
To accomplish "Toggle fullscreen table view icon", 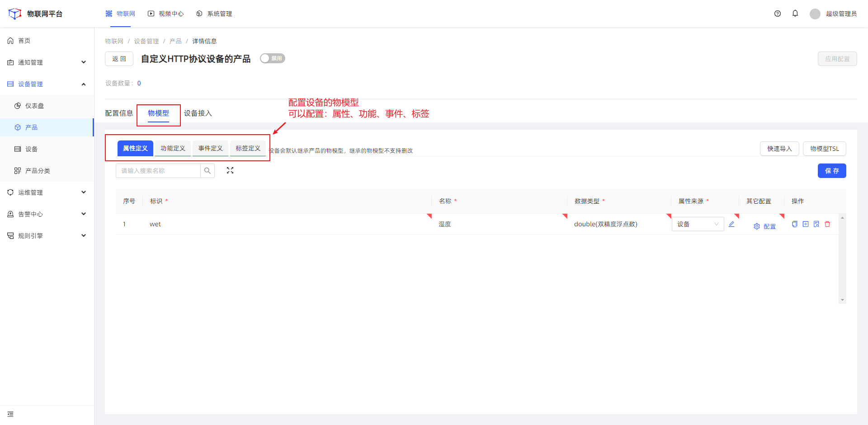I will tap(230, 170).
